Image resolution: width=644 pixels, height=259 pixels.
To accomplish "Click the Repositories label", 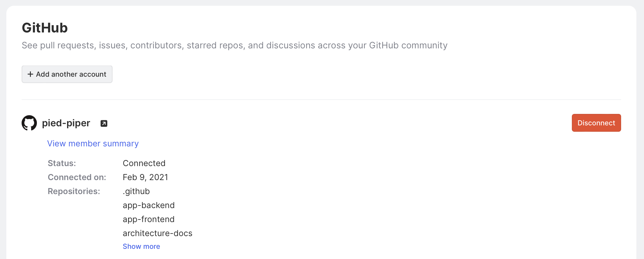I will [74, 191].
